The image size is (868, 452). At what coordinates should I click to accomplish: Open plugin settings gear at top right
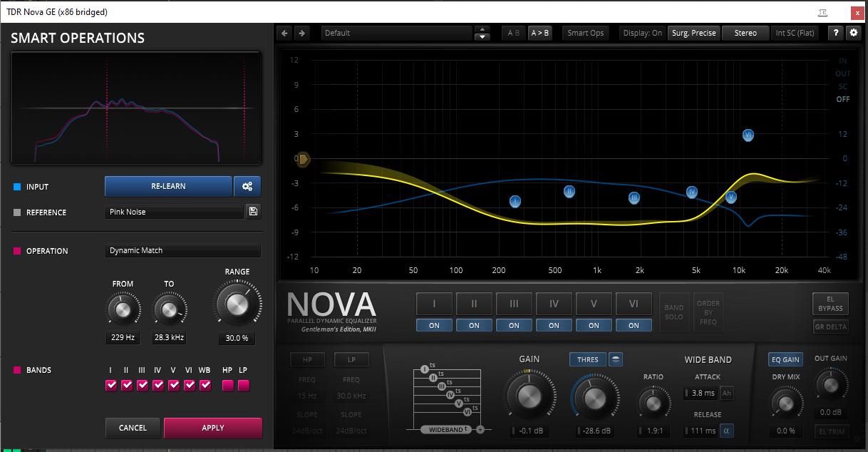coord(854,33)
